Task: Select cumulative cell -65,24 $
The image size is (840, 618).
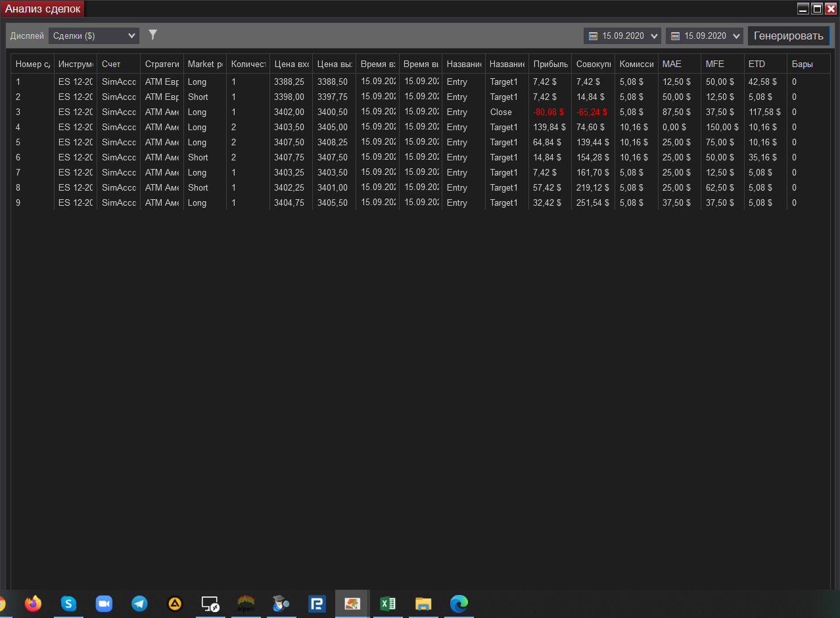Action: (594, 112)
